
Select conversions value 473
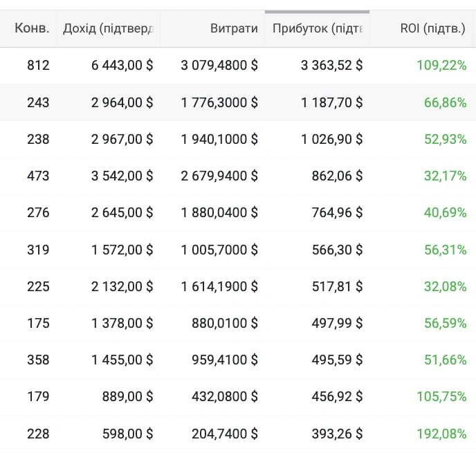pyautogui.click(x=38, y=176)
